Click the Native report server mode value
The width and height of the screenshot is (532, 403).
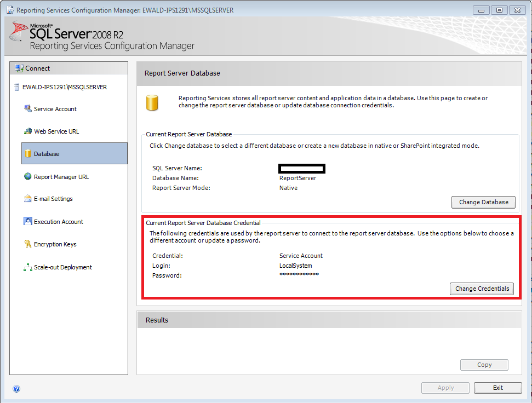pos(288,188)
